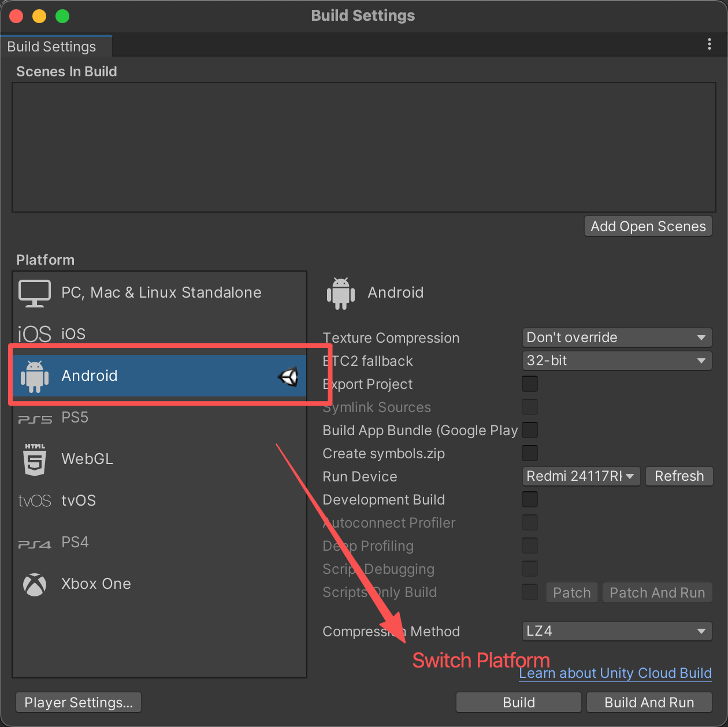Click Add Open Scenes button
728x727 pixels.
pos(648,227)
